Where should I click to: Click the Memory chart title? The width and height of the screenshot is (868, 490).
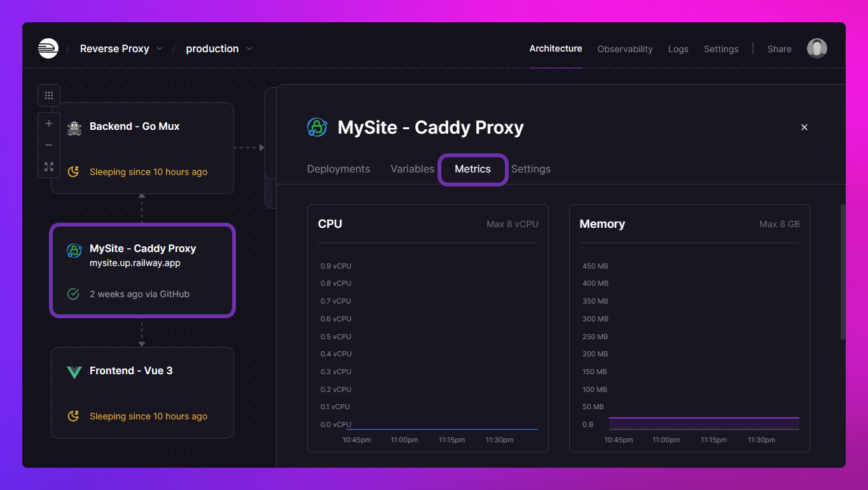click(602, 224)
